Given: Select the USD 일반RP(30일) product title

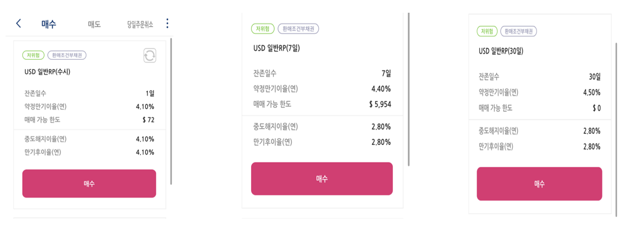Looking at the screenshot, I should (501, 51).
